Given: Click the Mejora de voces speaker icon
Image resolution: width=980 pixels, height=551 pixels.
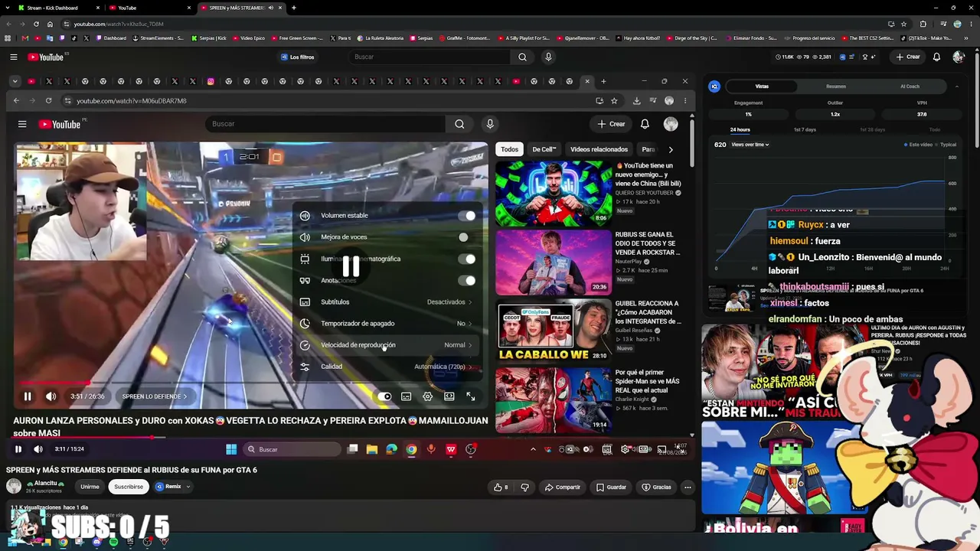Looking at the screenshot, I should point(305,237).
